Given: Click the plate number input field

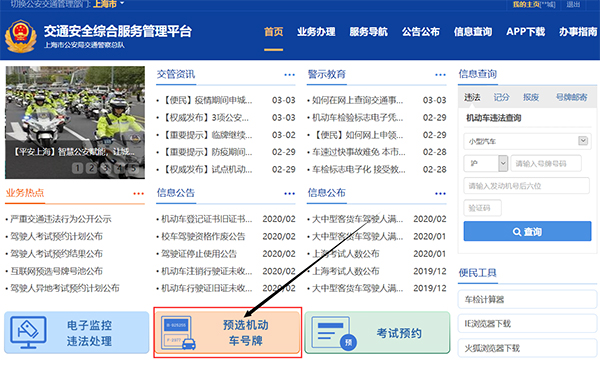Looking at the screenshot, I should [x=546, y=163].
